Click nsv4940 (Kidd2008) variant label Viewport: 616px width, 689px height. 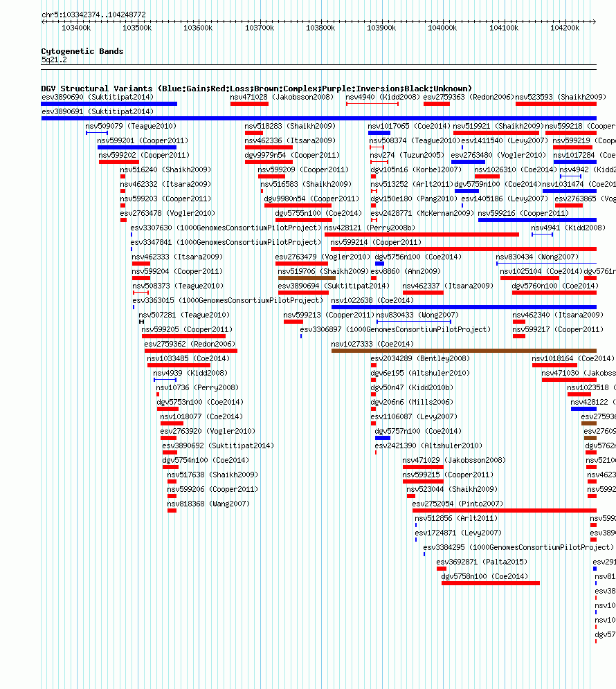[383, 97]
